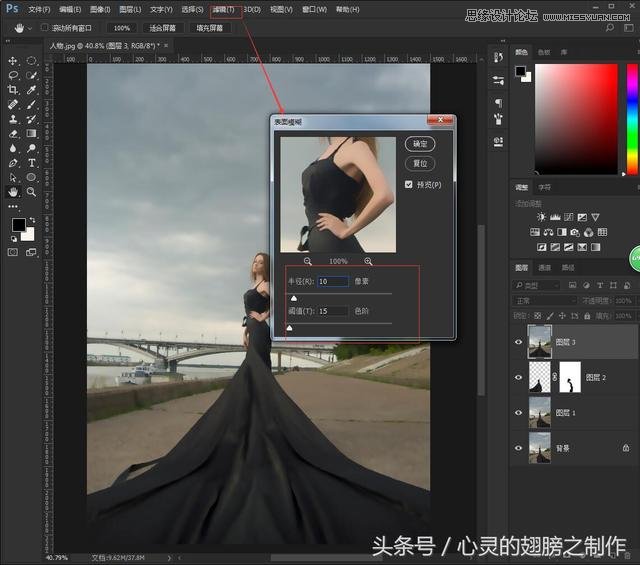Image resolution: width=640 pixels, height=565 pixels.
Task: Select the Eyedropper tool
Action: click(31, 89)
